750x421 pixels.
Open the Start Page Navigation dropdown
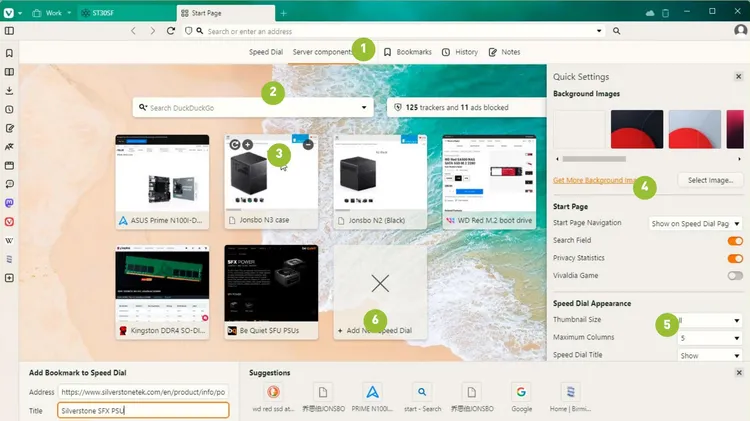click(695, 223)
